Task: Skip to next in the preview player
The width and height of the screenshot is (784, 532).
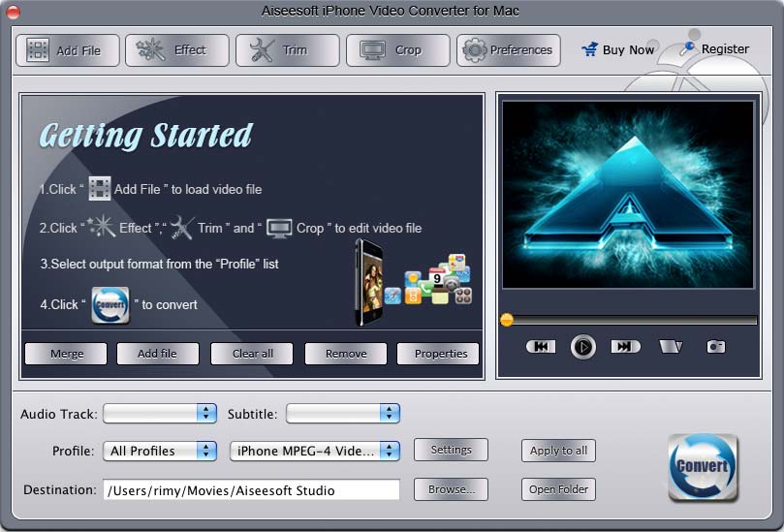Action: coord(625,347)
